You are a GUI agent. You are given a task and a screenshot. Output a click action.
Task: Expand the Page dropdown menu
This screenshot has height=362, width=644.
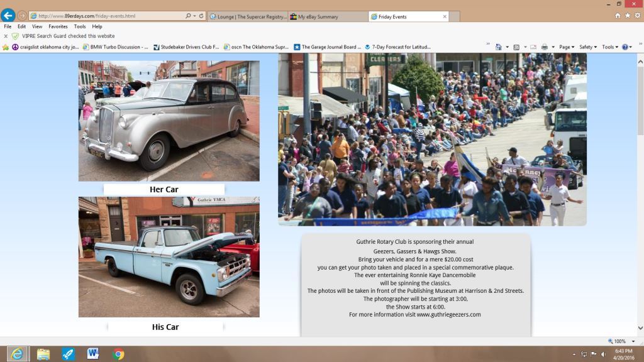pyautogui.click(x=566, y=47)
